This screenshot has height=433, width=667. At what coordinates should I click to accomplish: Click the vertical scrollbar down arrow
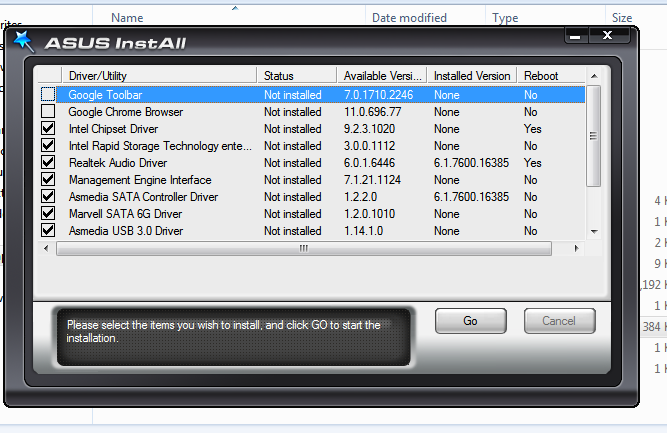(x=594, y=232)
